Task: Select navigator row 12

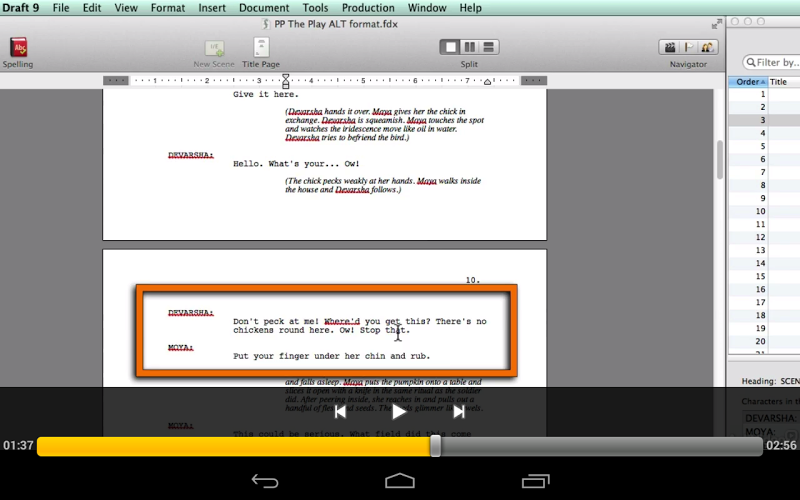Action: click(764, 237)
